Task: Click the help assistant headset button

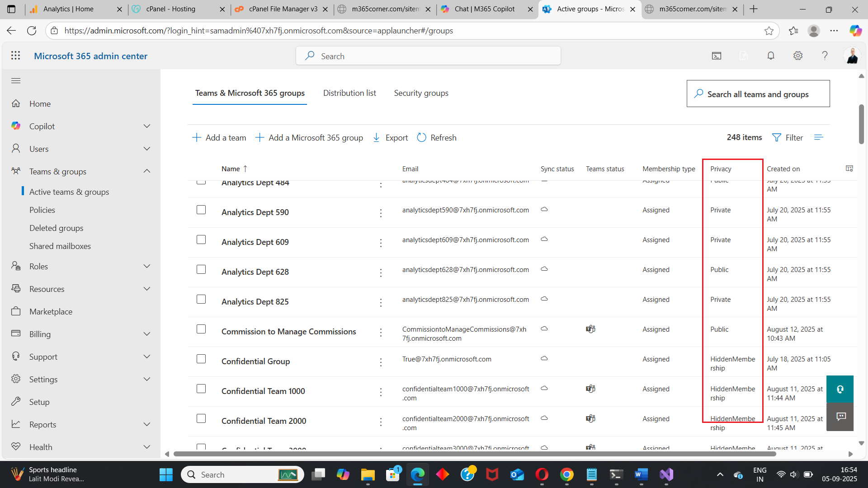Action: pyautogui.click(x=840, y=389)
